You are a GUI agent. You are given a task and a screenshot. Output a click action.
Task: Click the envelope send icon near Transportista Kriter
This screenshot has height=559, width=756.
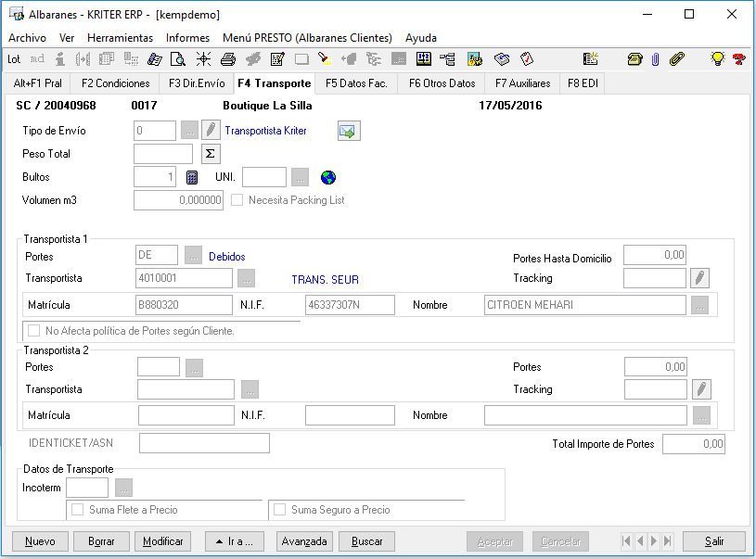(x=349, y=131)
